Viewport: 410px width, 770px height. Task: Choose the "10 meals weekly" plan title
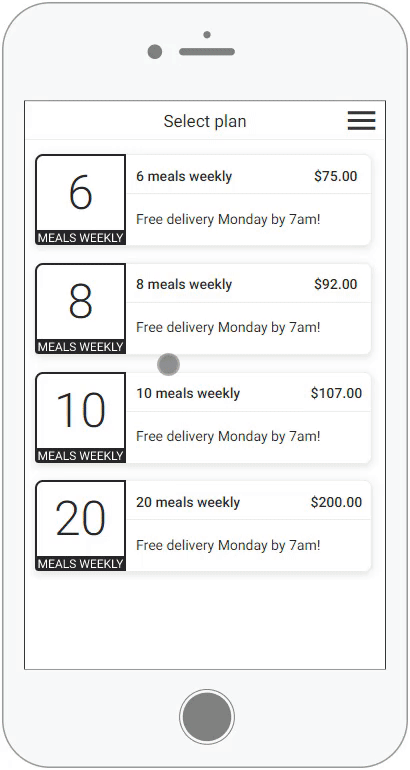(188, 393)
